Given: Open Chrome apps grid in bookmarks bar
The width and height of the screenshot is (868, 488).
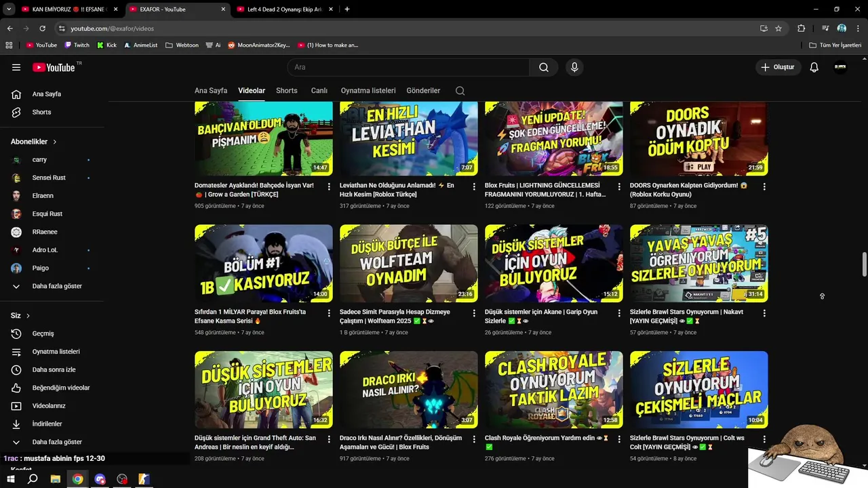Looking at the screenshot, I should coord(9,45).
